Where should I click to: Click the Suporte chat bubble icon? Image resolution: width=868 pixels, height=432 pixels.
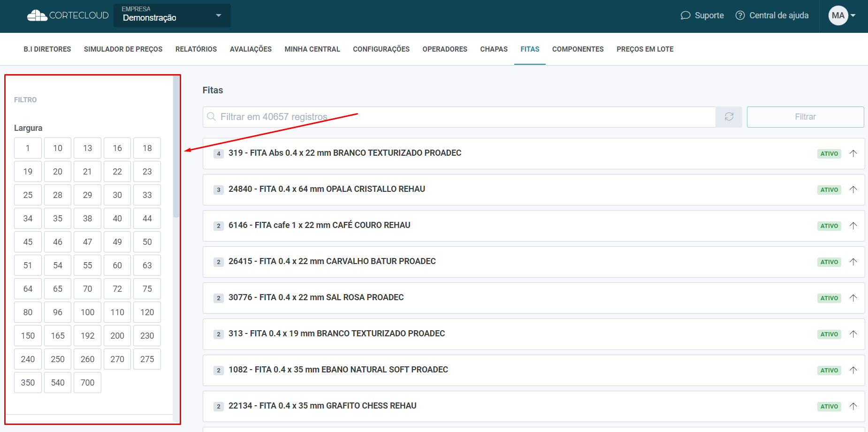[x=685, y=15]
